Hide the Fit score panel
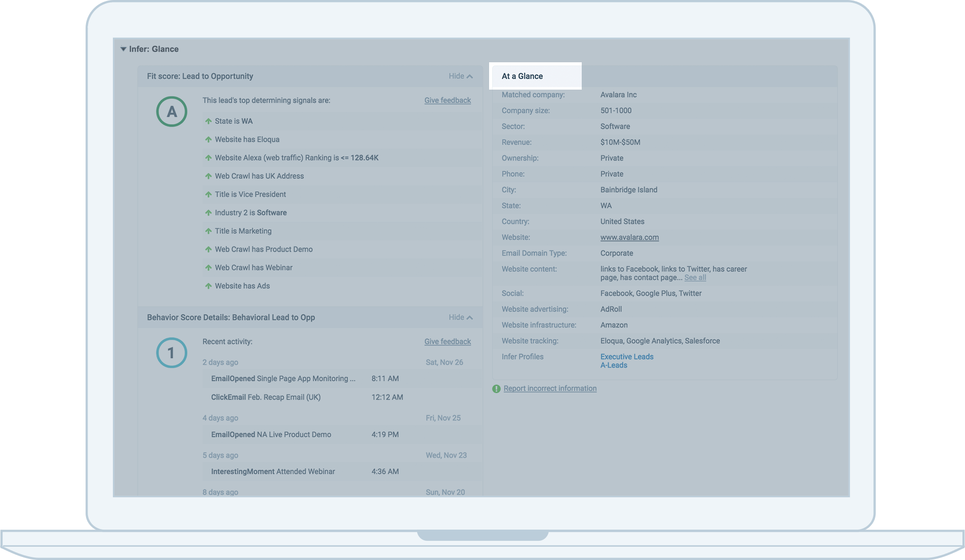Screen dimensions: 965x560 460,76
